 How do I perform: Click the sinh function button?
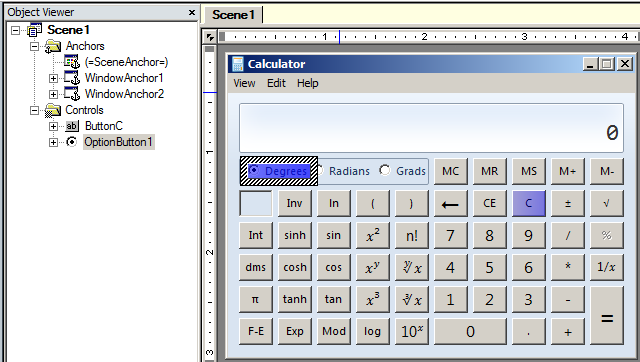(295, 235)
